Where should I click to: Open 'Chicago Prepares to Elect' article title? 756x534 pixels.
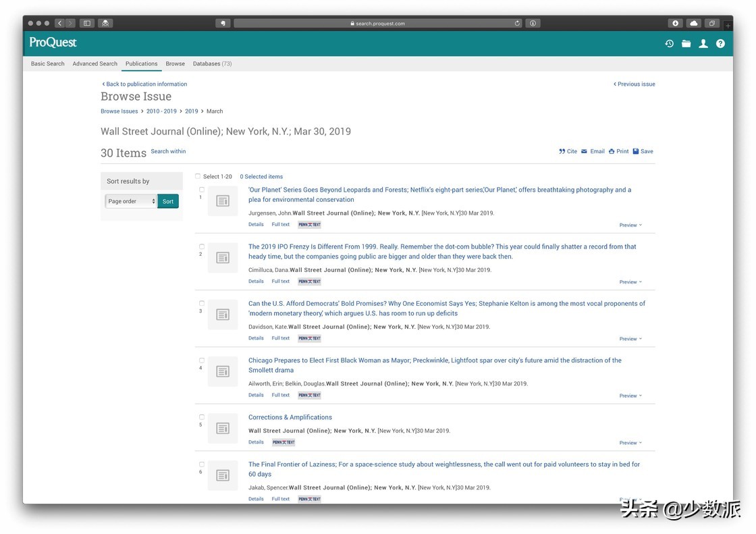click(435, 365)
